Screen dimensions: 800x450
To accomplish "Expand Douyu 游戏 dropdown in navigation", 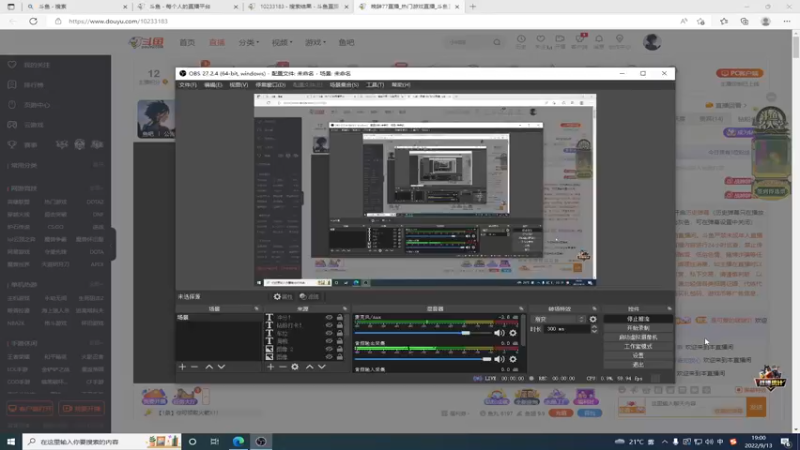I will pos(315,42).
